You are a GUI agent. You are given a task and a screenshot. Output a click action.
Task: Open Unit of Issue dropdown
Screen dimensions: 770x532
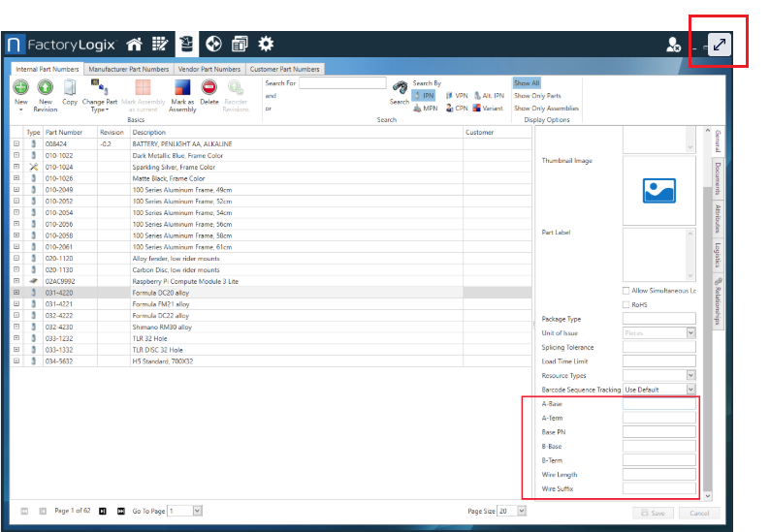tap(690, 332)
